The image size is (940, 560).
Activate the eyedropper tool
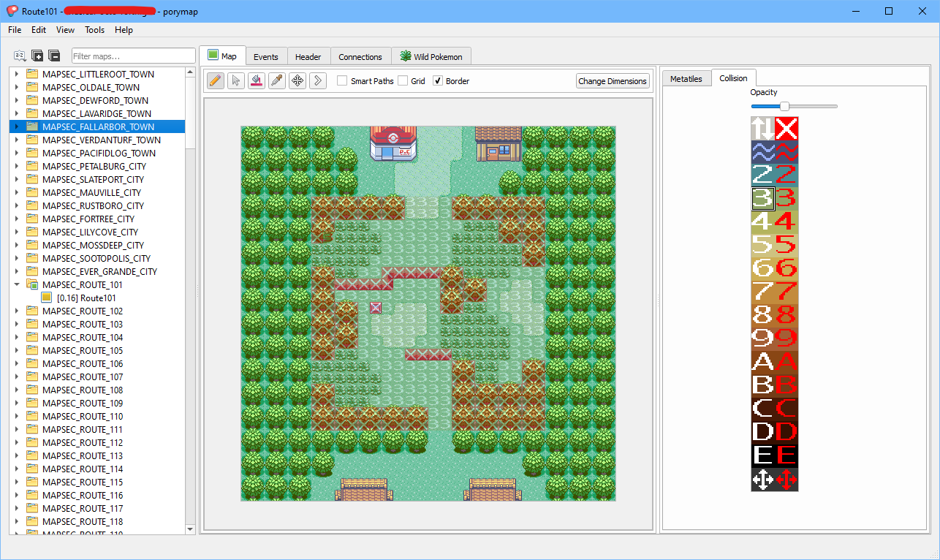tap(276, 80)
